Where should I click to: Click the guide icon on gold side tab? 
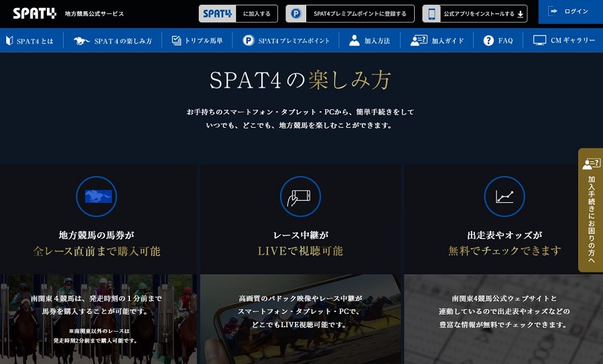[x=592, y=164]
